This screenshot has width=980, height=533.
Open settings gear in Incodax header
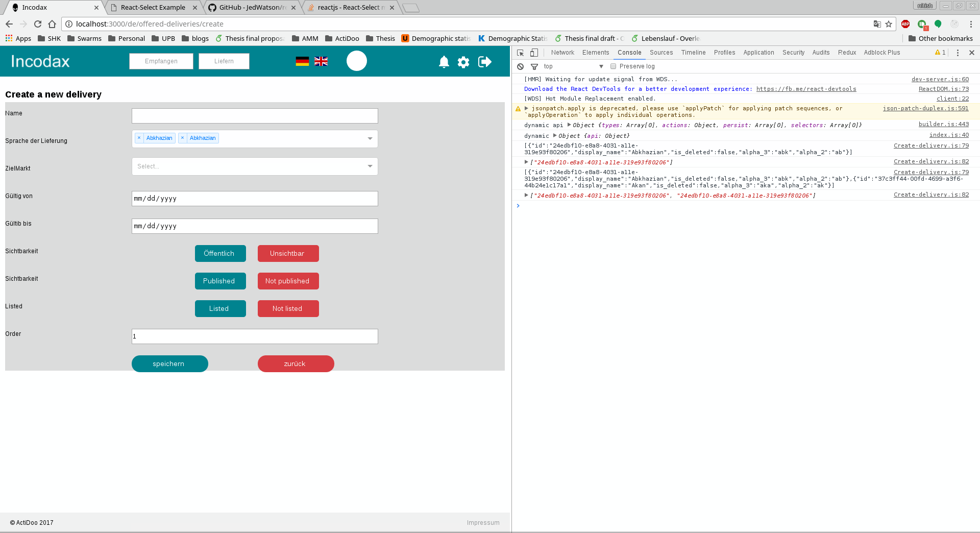[x=463, y=62]
